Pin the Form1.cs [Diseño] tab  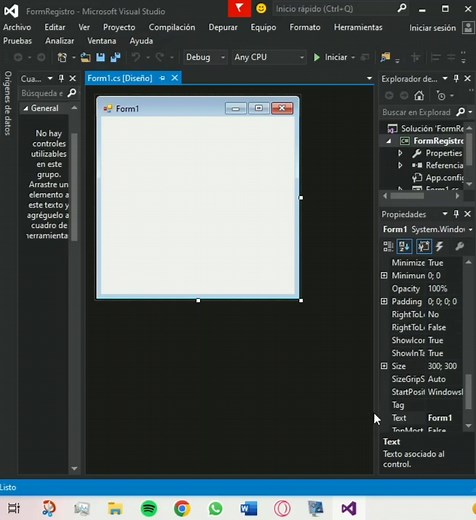[x=162, y=78]
